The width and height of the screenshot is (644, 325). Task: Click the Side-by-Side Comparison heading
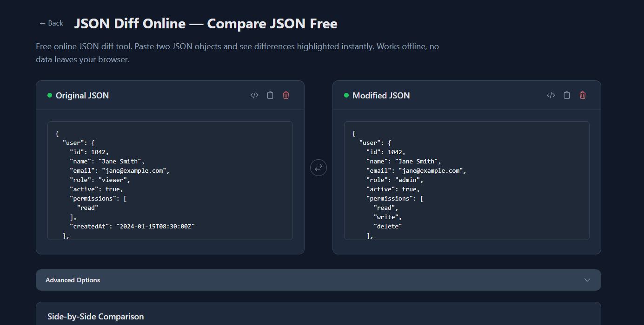pyautogui.click(x=95, y=316)
